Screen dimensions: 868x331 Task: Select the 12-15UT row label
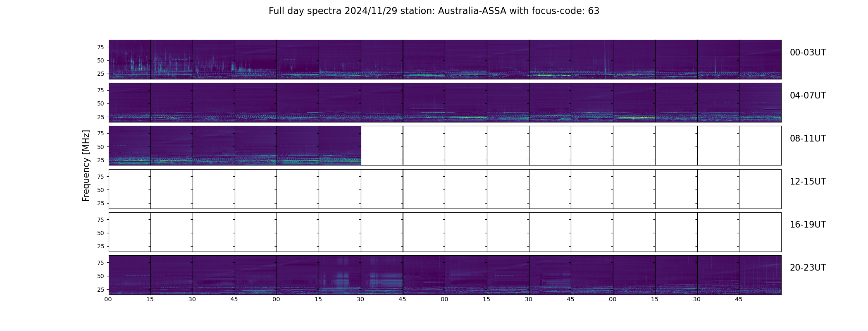coord(808,182)
